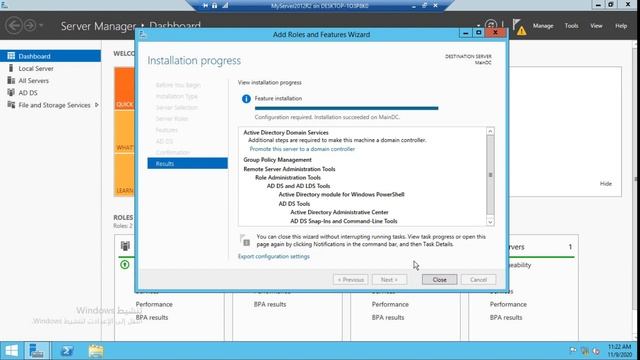Click the Previous button in the wizard

click(351, 280)
